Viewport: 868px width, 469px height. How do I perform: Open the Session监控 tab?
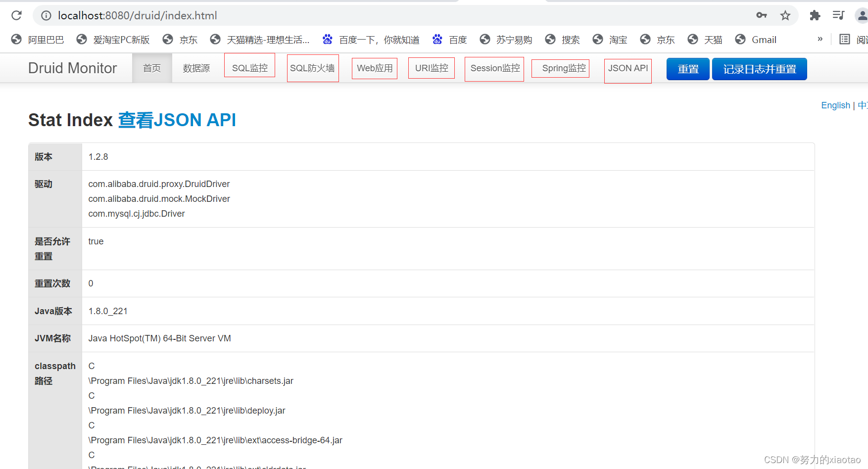click(495, 68)
